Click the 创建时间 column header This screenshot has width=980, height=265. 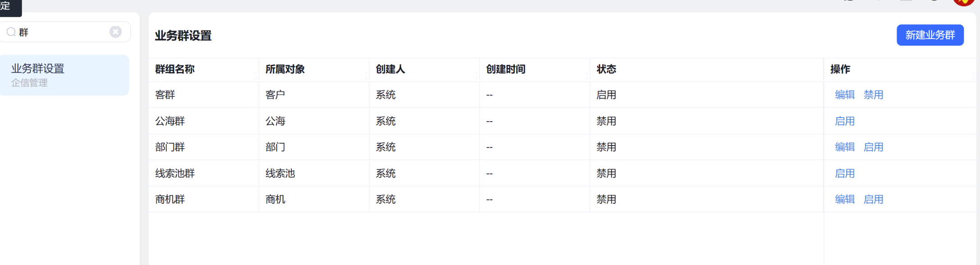coord(506,69)
